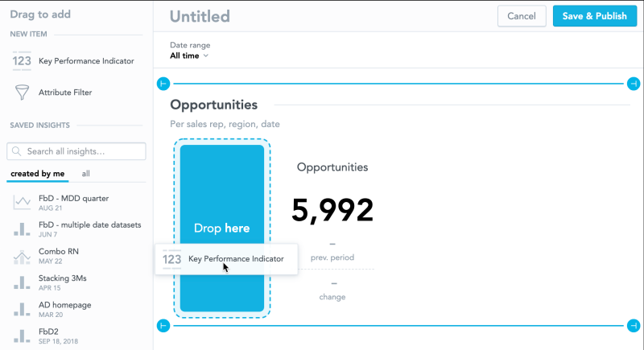Viewport: 644px width, 350px height.
Task: Click the Cancel button
Action: (522, 16)
